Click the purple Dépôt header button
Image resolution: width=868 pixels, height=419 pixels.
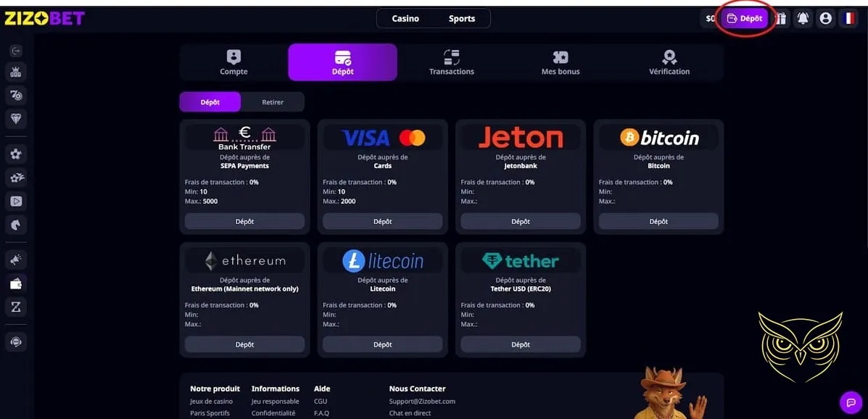point(744,19)
